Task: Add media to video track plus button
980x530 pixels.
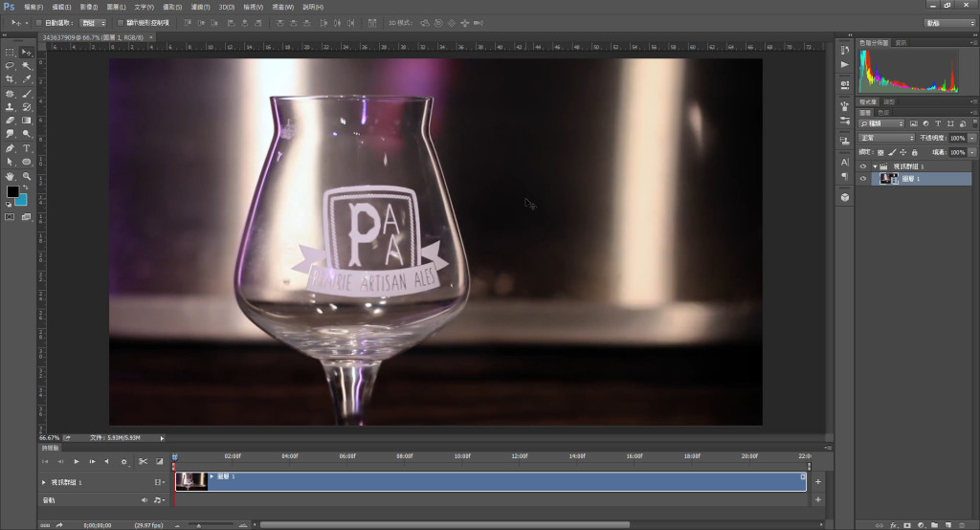Action: (818, 482)
